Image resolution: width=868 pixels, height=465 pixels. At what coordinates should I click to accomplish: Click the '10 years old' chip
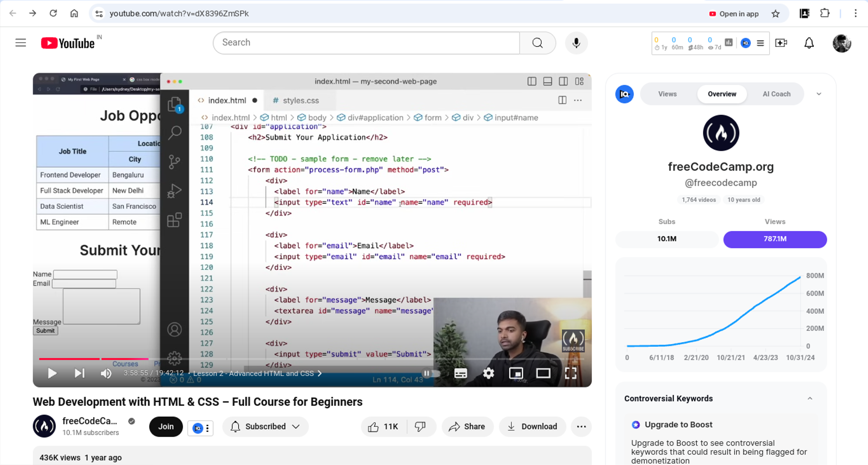744,200
